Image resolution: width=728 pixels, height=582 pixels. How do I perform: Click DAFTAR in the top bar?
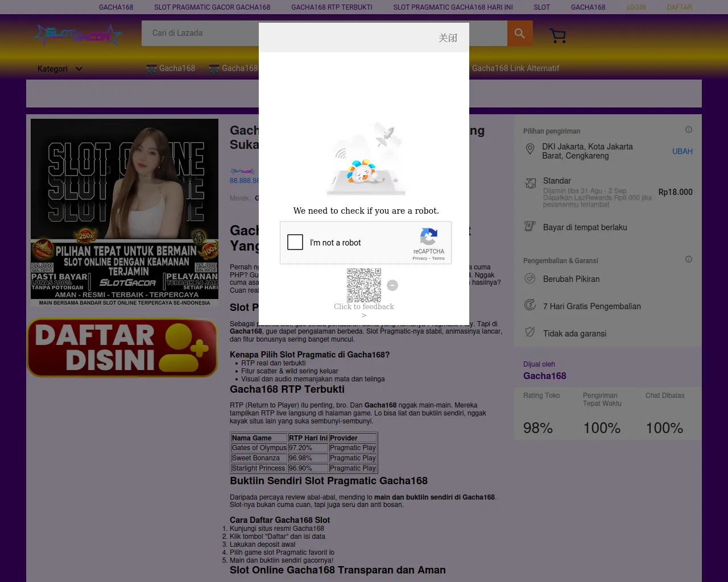coord(679,7)
